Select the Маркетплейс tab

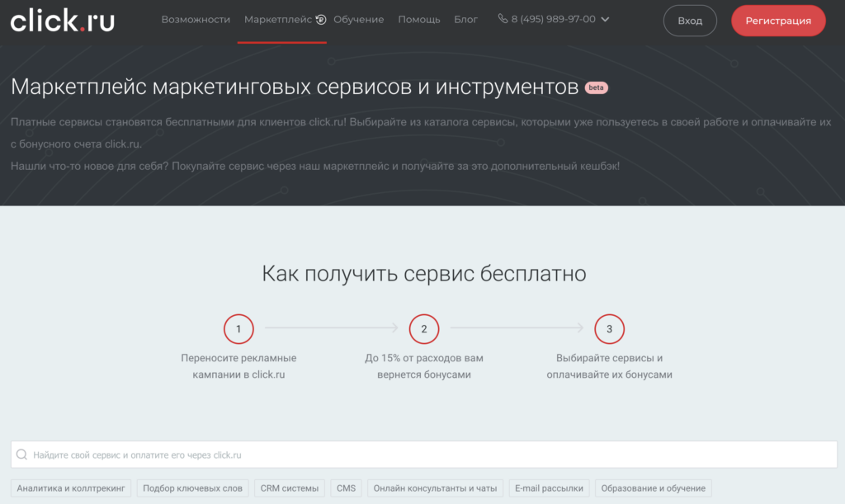277,20
